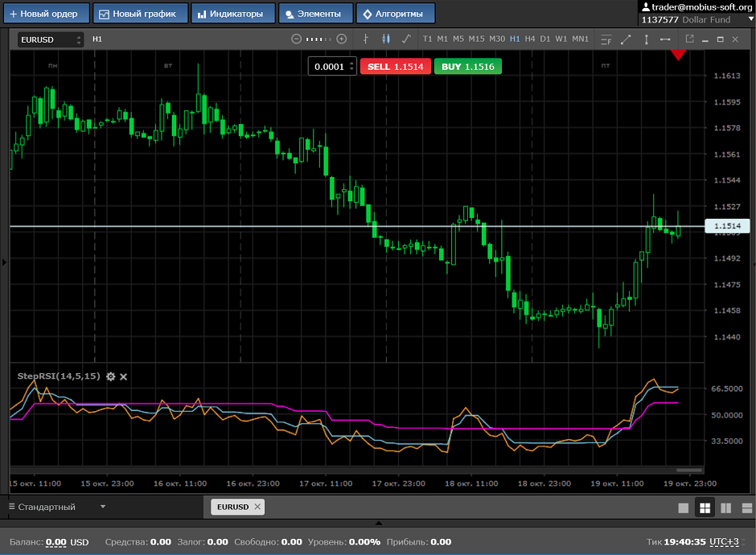Image resolution: width=756 pixels, height=555 pixels.
Task: Select the diagonal auto-scale icon
Action: [x=626, y=39]
